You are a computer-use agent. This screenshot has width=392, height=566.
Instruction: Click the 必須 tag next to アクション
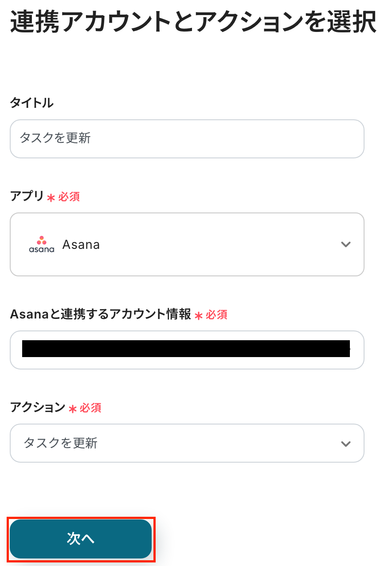[x=91, y=408]
